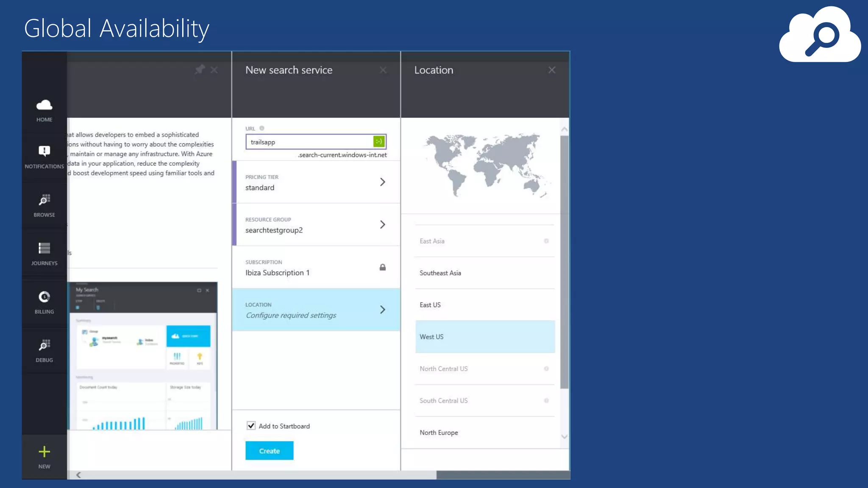Screen dimensions: 868x488
Task: Expand the Pricing Tier standard row
Action: [x=316, y=182]
